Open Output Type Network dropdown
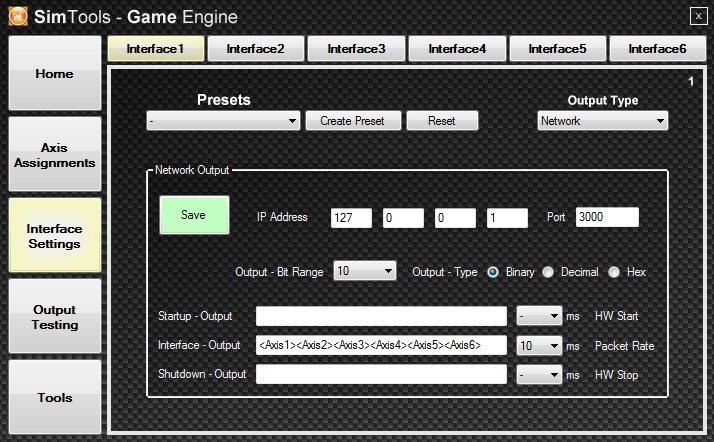The width and height of the screenshot is (714, 442). click(x=602, y=121)
